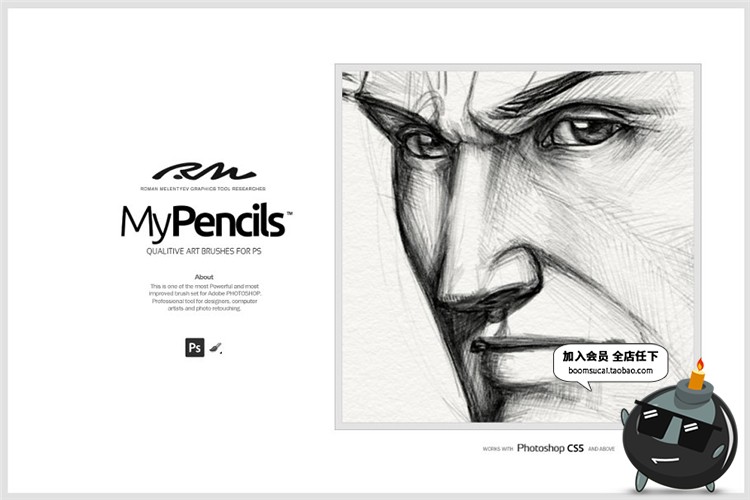Click the RM signature logo
The height and width of the screenshot is (500, 750).
204,172
